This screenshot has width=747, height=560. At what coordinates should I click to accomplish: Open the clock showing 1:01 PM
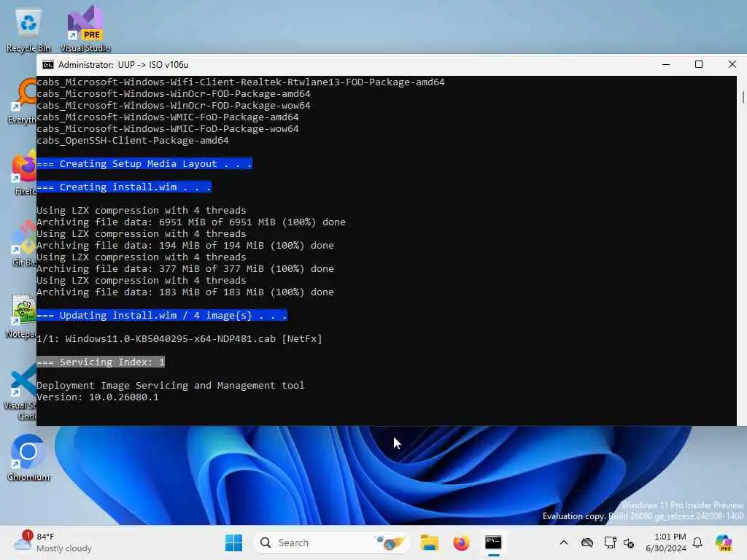(666, 542)
